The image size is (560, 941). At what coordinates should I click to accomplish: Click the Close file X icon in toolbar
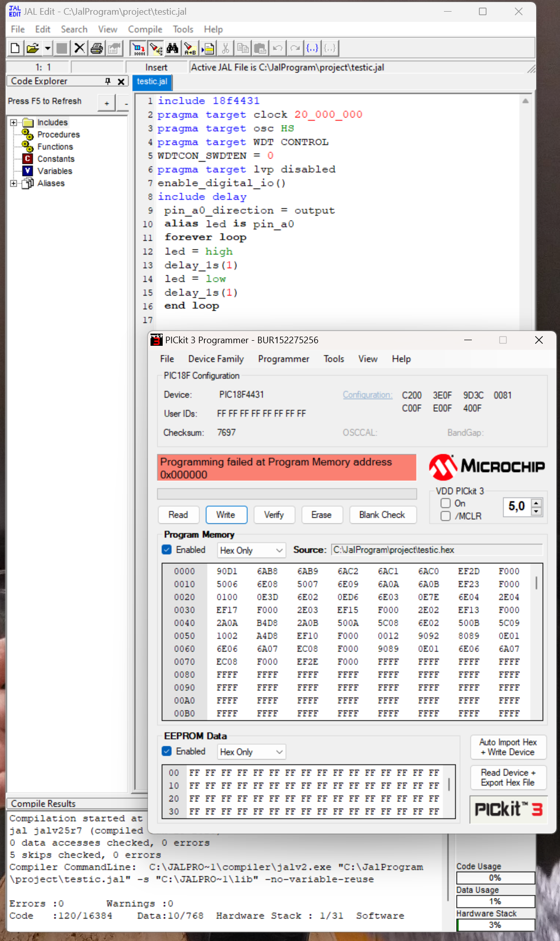[x=79, y=48]
